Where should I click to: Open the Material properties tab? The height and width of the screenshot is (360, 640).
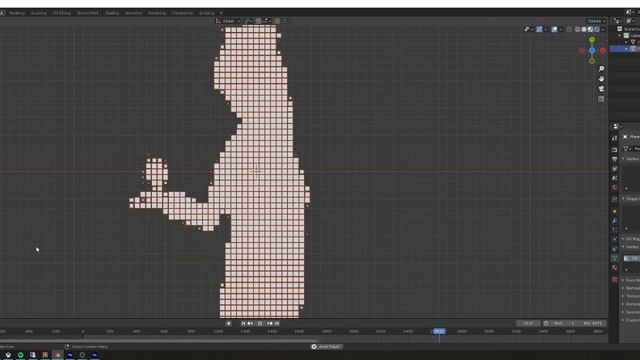click(615, 267)
